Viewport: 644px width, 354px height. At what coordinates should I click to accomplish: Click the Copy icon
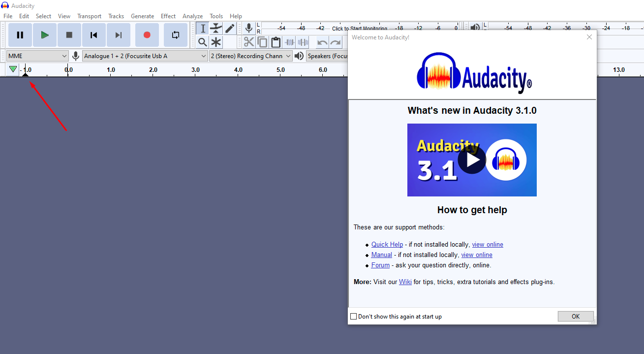coord(262,42)
